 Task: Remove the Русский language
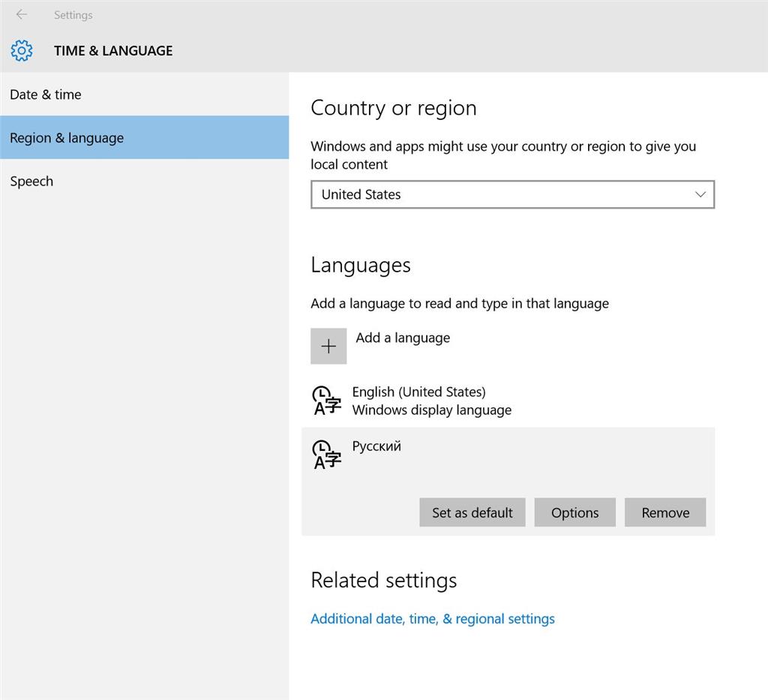click(x=664, y=512)
